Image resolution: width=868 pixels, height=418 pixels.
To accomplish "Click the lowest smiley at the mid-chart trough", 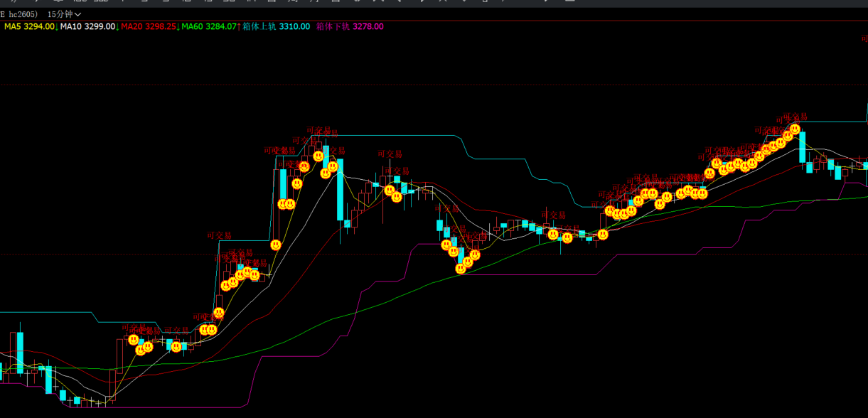I will pos(461,269).
